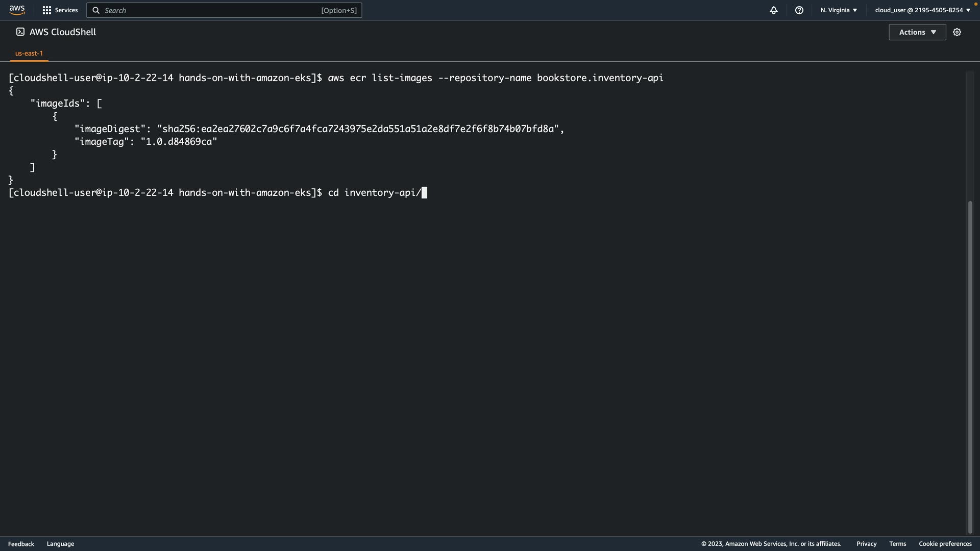Image resolution: width=980 pixels, height=551 pixels.
Task: Open the Terms link
Action: tap(897, 544)
